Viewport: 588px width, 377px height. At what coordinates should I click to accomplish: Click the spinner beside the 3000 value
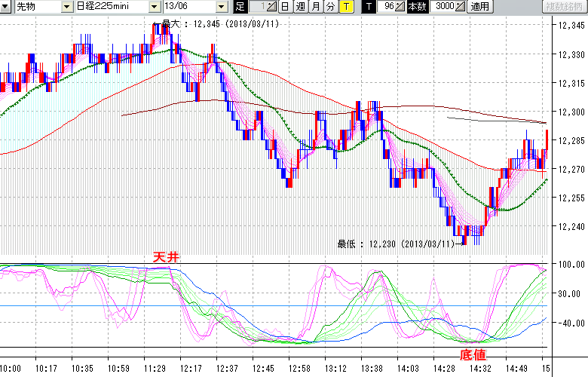pyautogui.click(x=461, y=7)
